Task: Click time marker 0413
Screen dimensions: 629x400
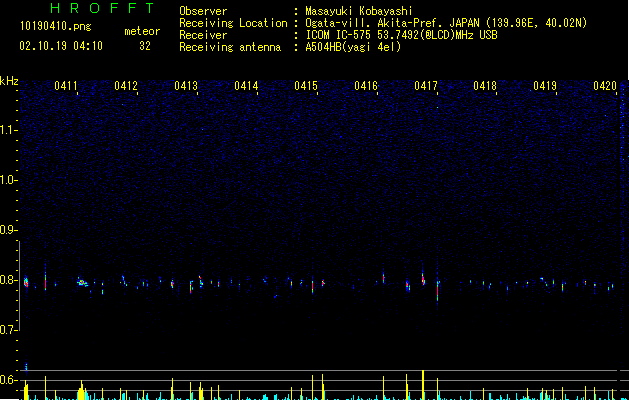Action: pos(186,86)
